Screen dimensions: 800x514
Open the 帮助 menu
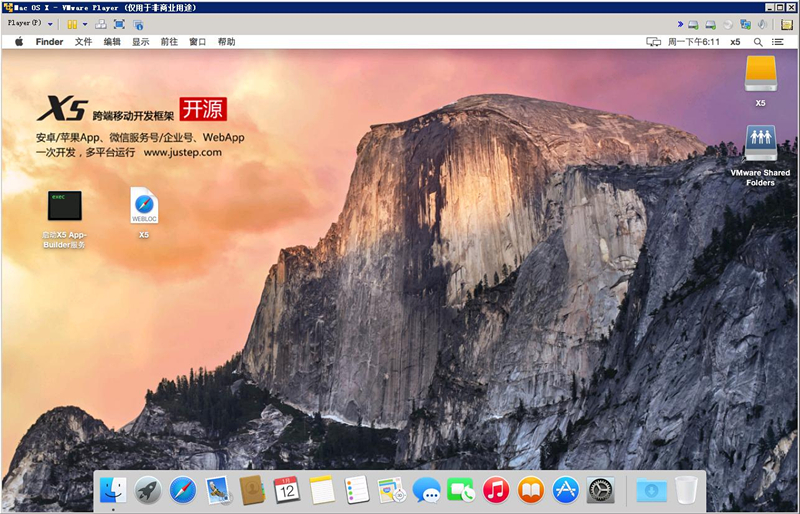[x=227, y=42]
